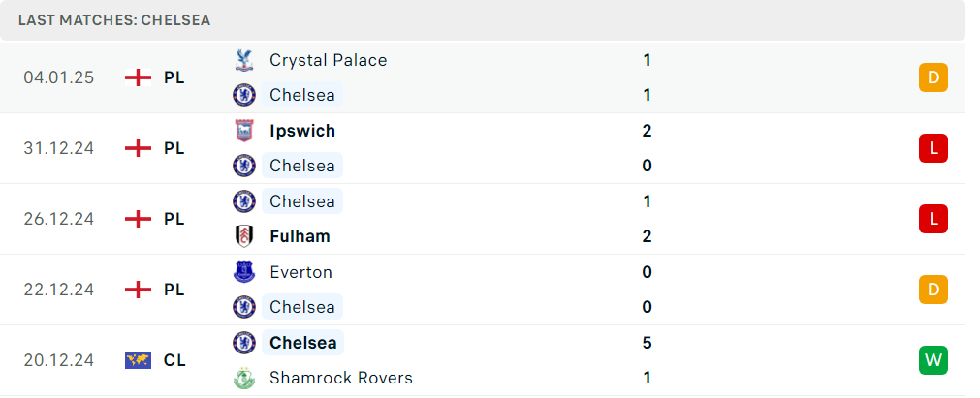Open the Fulham team link

(x=300, y=236)
